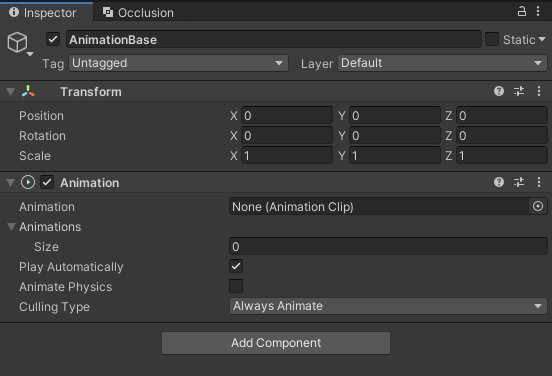Toggle the AnimationBase active checkbox

pos(53,39)
